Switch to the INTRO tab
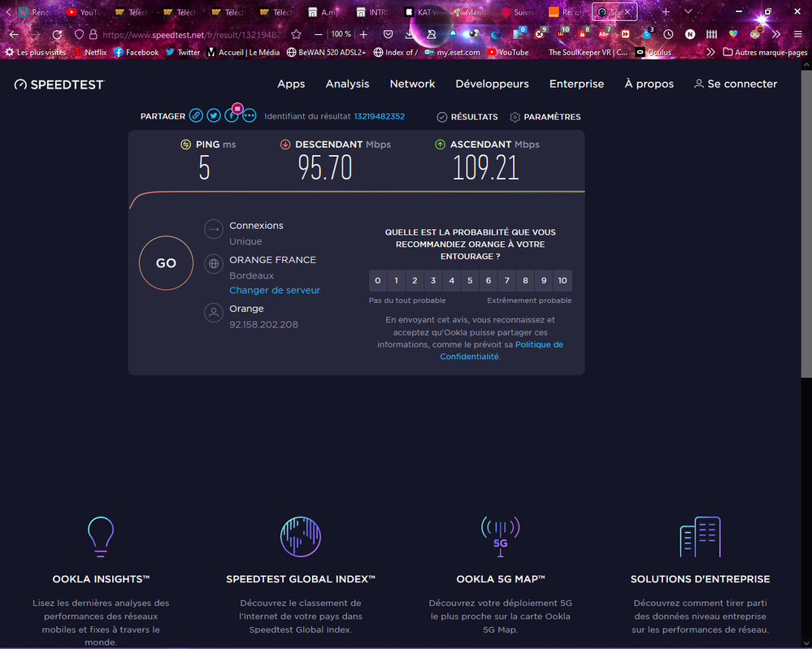 [x=372, y=12]
